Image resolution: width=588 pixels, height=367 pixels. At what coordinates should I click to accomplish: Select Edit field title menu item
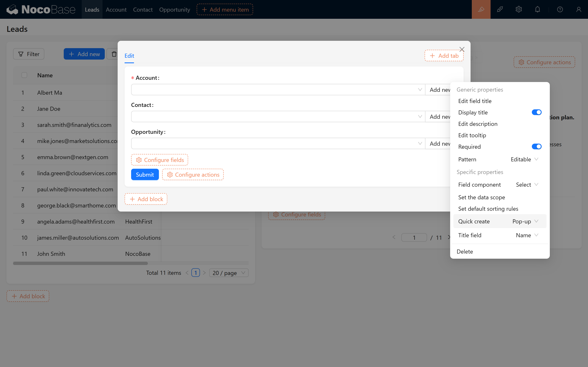tap(500, 101)
